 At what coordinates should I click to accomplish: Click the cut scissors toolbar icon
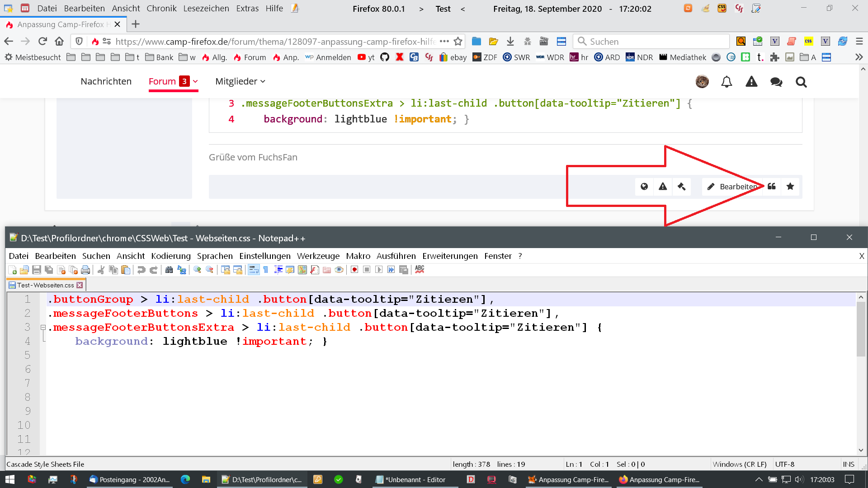(101, 270)
